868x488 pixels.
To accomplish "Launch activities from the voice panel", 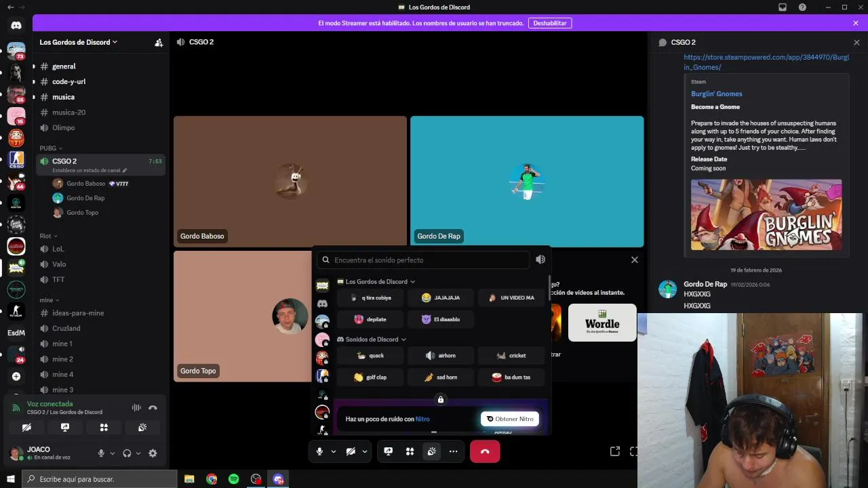I will point(104,428).
